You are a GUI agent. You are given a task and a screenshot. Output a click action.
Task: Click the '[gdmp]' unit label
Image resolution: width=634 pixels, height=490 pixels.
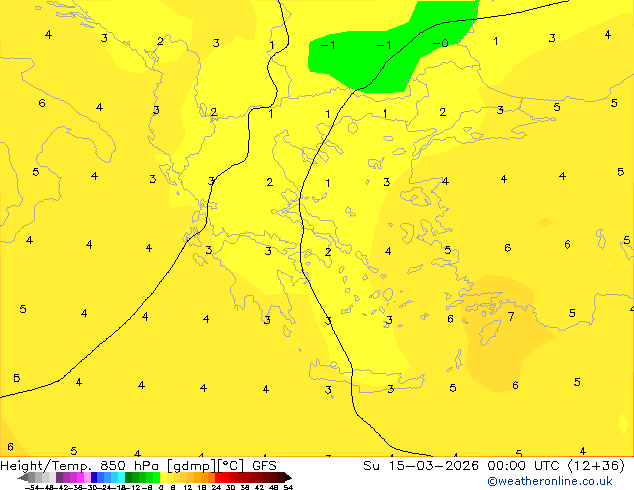pyautogui.click(x=192, y=466)
